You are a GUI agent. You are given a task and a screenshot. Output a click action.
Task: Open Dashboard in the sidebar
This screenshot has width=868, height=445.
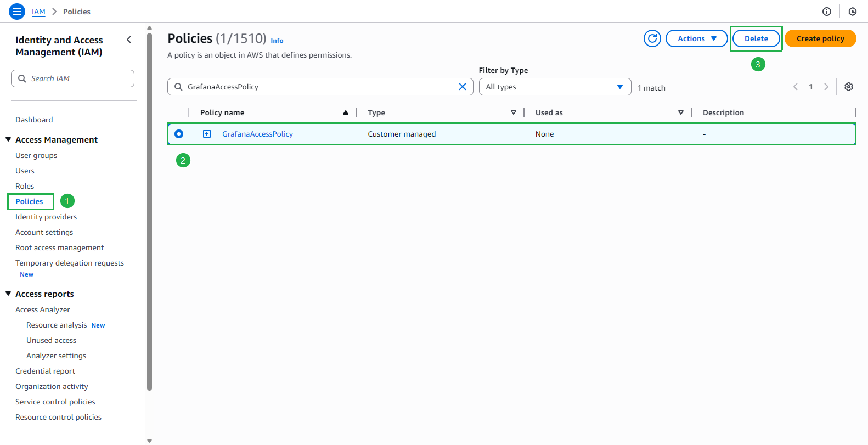point(34,120)
